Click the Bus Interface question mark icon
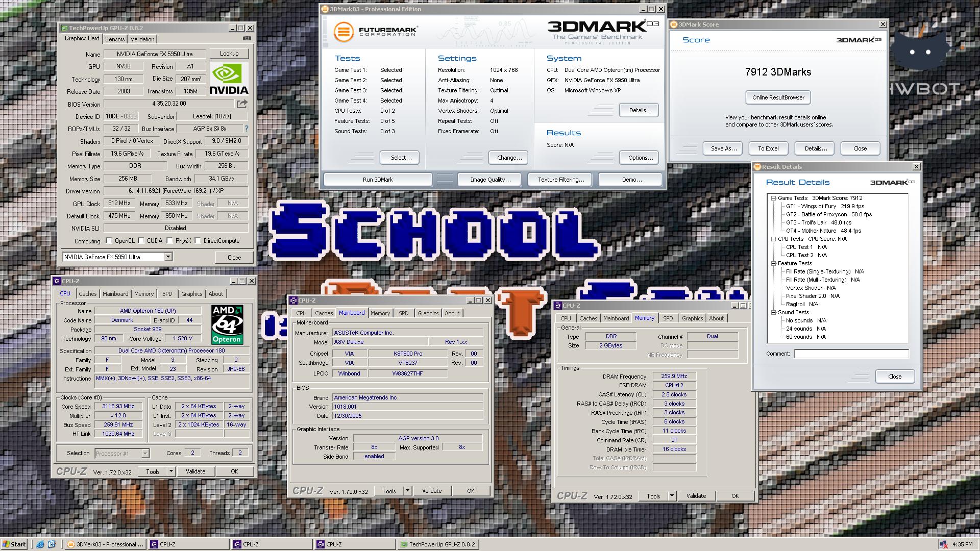This screenshot has width=980, height=551. pos(247,129)
